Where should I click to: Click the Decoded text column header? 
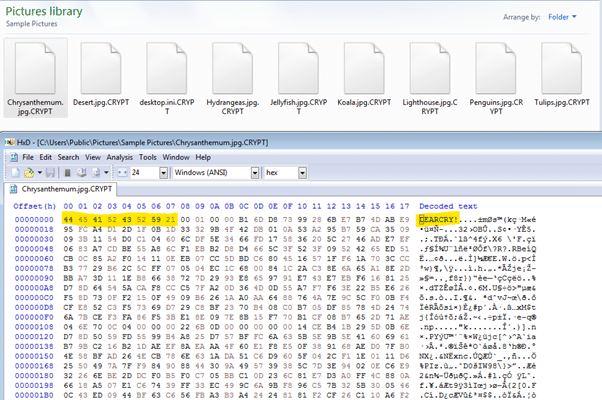[450, 206]
